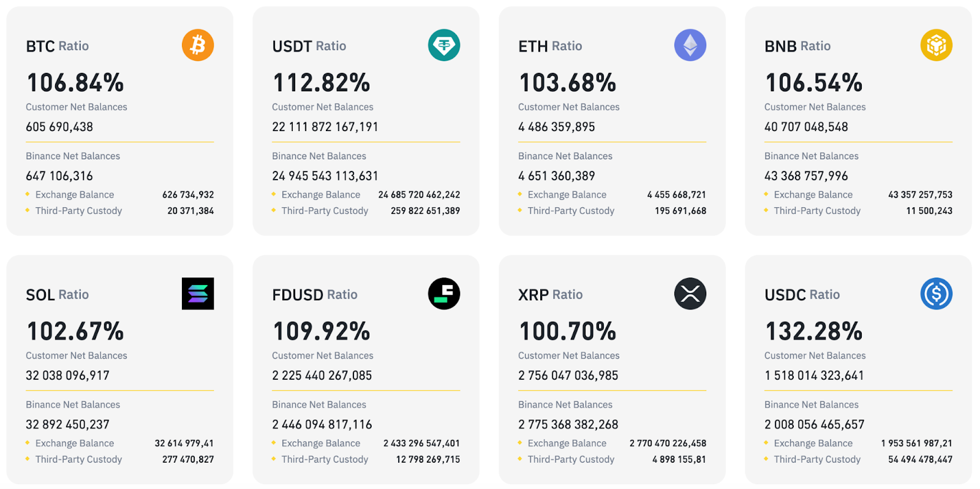The height and width of the screenshot is (489, 980).
Task: Click the Solana striped logo icon
Action: 198,294
